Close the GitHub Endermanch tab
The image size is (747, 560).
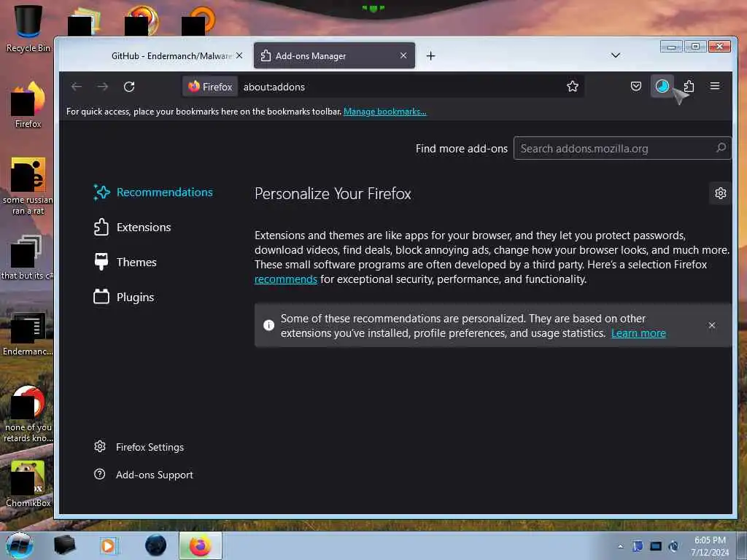point(239,55)
